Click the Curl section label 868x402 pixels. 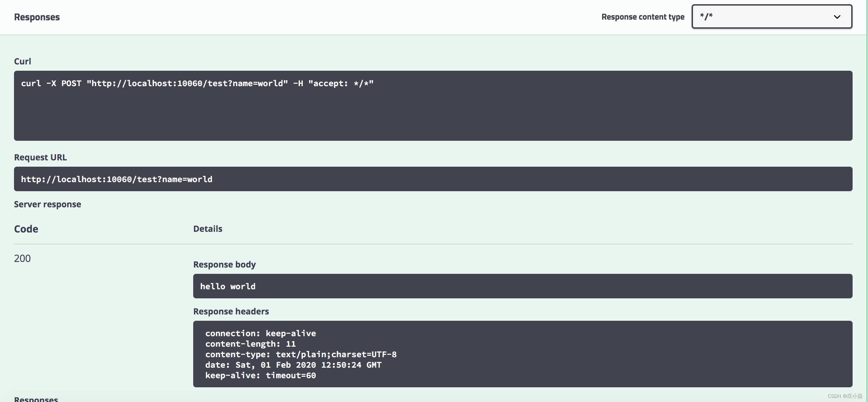[x=22, y=61]
